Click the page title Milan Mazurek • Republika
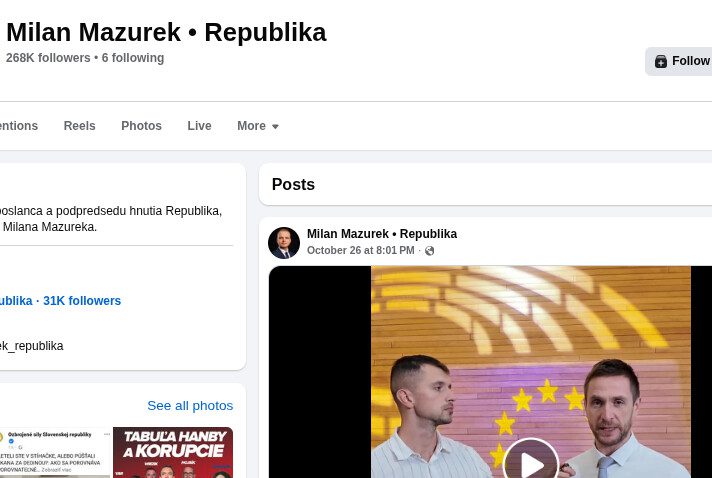This screenshot has height=478, width=712. click(166, 32)
